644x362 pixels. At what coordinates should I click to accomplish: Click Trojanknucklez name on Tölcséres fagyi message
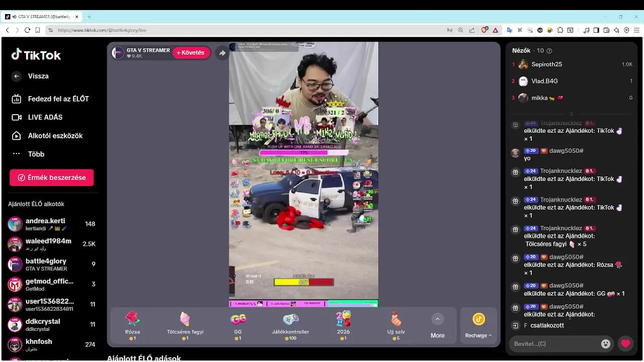coord(561,228)
